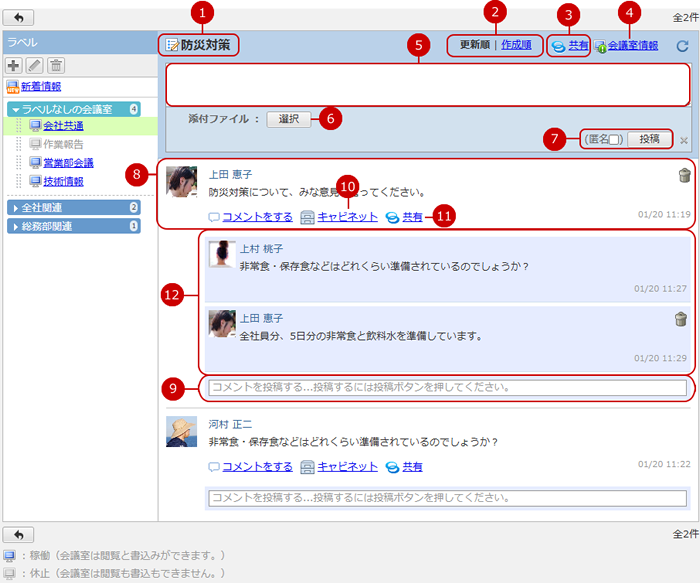
Task: Open the 会社共通 meeting room
Action: 63,126
